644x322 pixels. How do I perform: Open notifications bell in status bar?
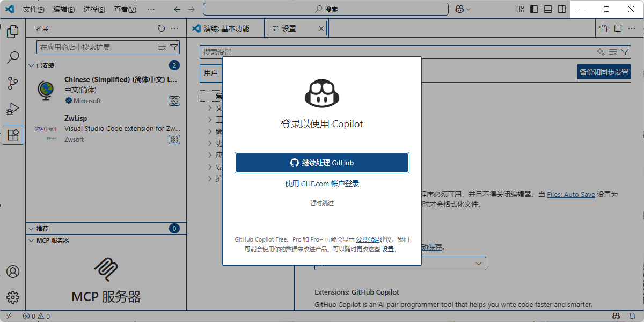pyautogui.click(x=633, y=316)
